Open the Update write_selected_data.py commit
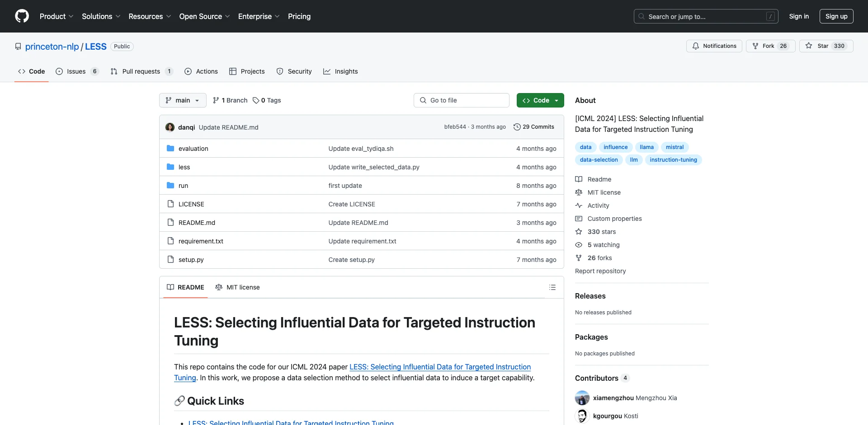868x425 pixels. (x=374, y=167)
